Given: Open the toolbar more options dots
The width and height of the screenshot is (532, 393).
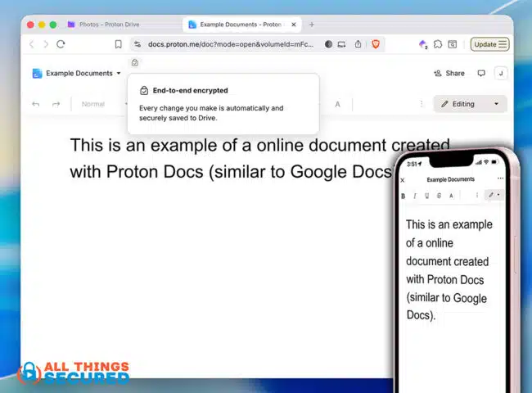Looking at the screenshot, I should [x=422, y=104].
